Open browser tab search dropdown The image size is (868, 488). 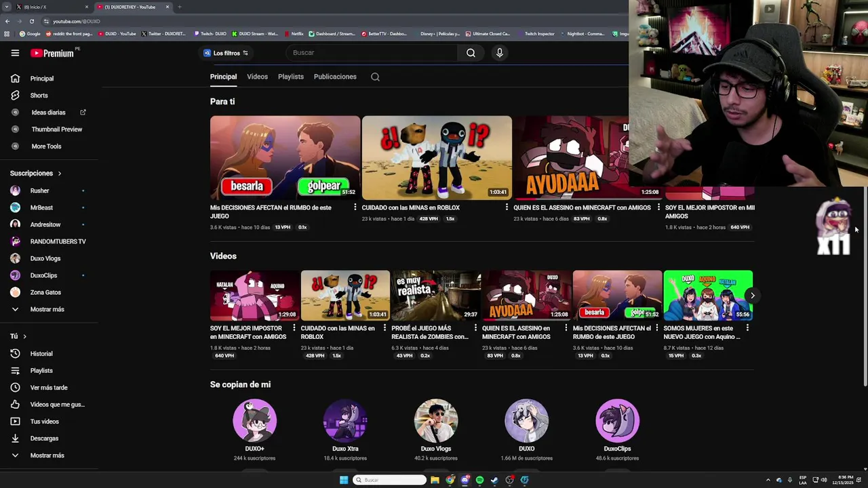tap(6, 7)
